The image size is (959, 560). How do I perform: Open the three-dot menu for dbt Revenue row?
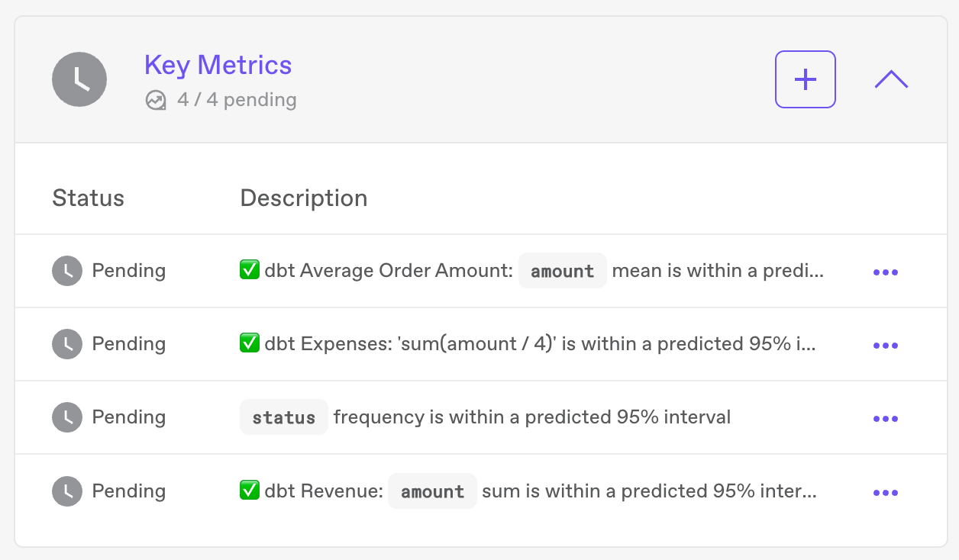pyautogui.click(x=885, y=492)
